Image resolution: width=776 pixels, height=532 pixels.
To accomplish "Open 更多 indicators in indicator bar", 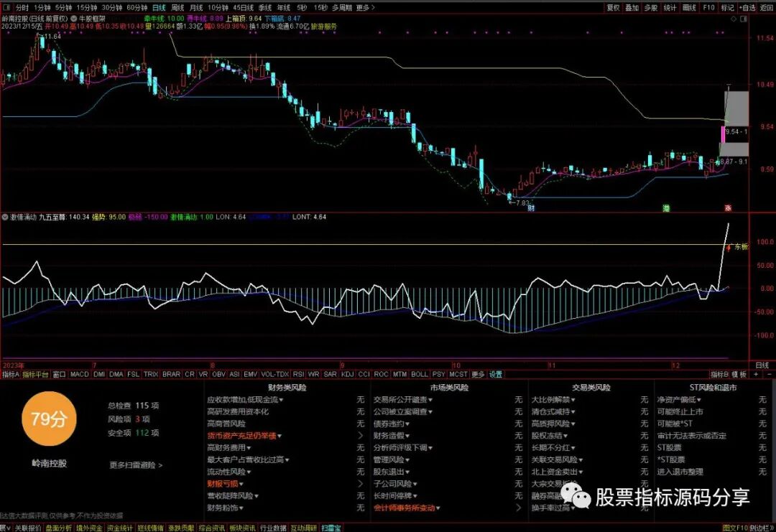I will pyautogui.click(x=478, y=375).
